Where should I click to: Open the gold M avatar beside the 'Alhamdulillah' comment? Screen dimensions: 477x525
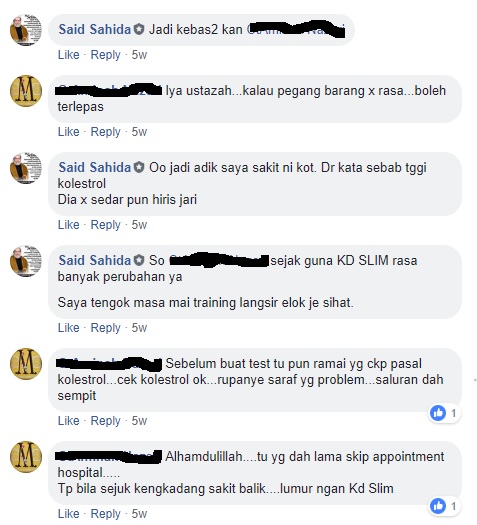26,457
